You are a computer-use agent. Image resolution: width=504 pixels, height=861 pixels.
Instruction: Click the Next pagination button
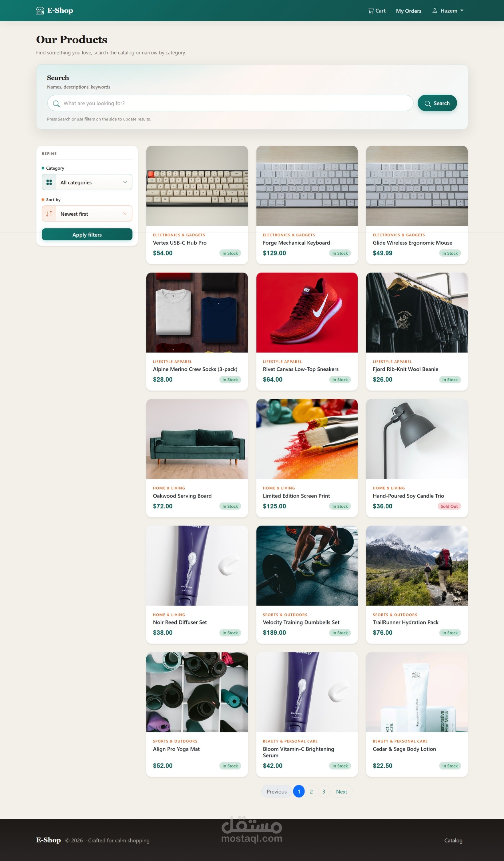click(341, 792)
